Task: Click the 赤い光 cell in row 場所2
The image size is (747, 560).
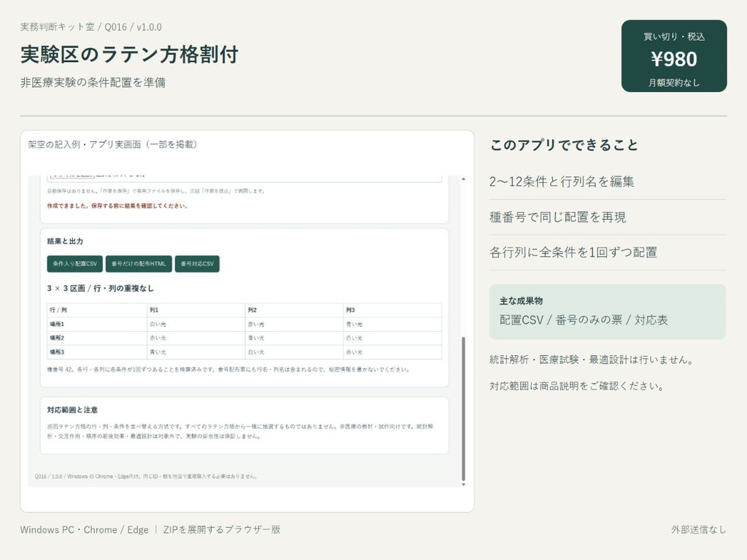Action: pos(196,338)
